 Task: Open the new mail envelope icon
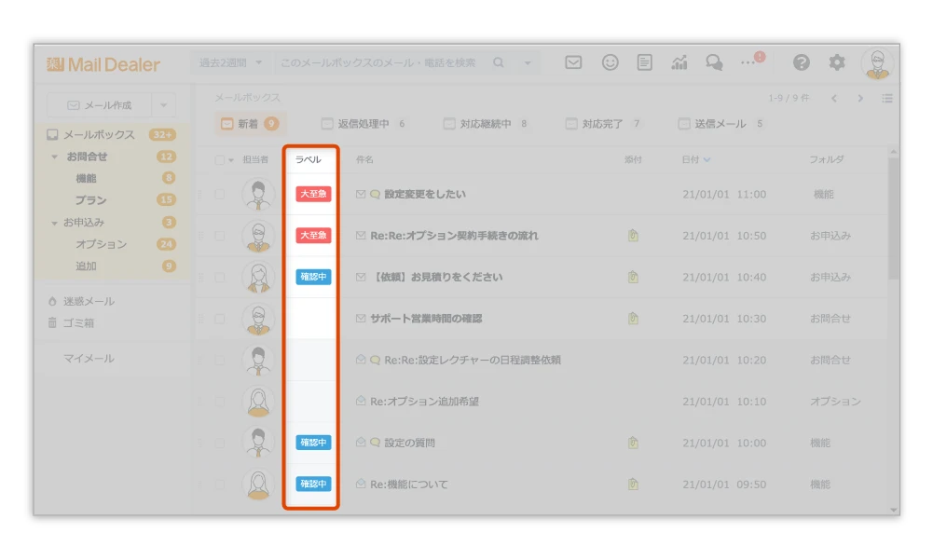(572, 62)
